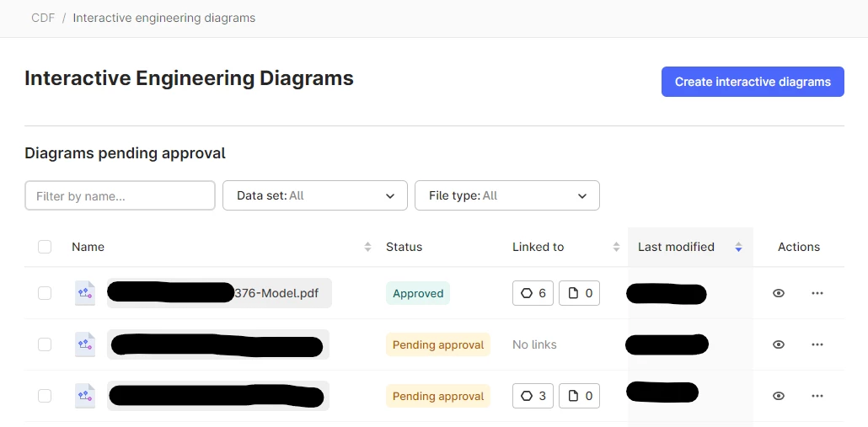Click the diagram file icon of 376-Model.pdf

click(85, 293)
